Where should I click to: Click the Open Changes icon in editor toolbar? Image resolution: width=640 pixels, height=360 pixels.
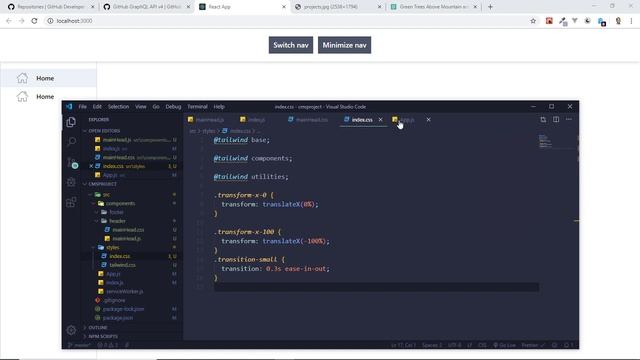pos(543,120)
